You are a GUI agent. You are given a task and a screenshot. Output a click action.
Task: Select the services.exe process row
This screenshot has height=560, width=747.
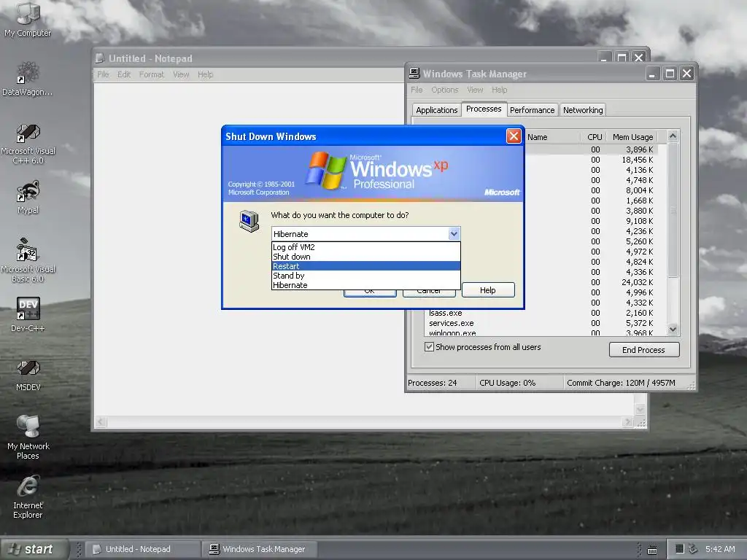point(541,323)
